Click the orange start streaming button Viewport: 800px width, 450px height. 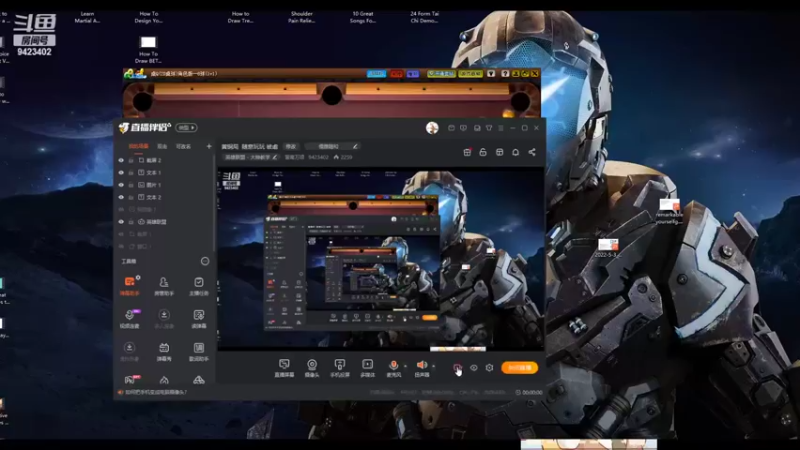coord(519,368)
